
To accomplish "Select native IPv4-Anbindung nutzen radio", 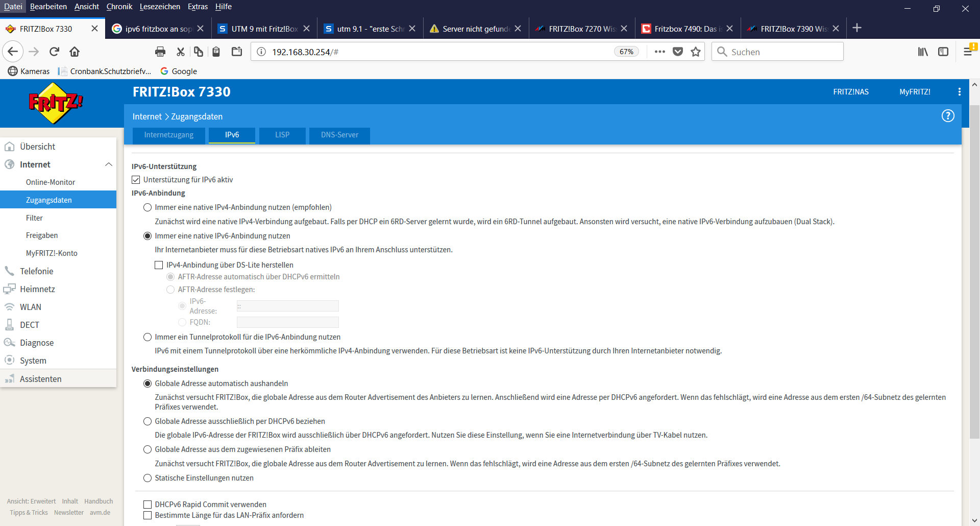I will pos(148,207).
